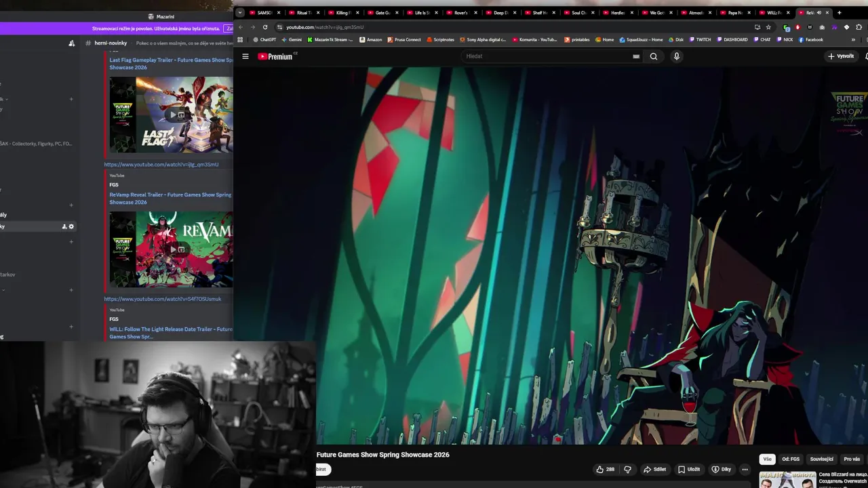Open youtube.com/watch?v=ijlg_qm3SmU URL in Discord
Viewport: 868px width, 488px height.
pyautogui.click(x=161, y=164)
